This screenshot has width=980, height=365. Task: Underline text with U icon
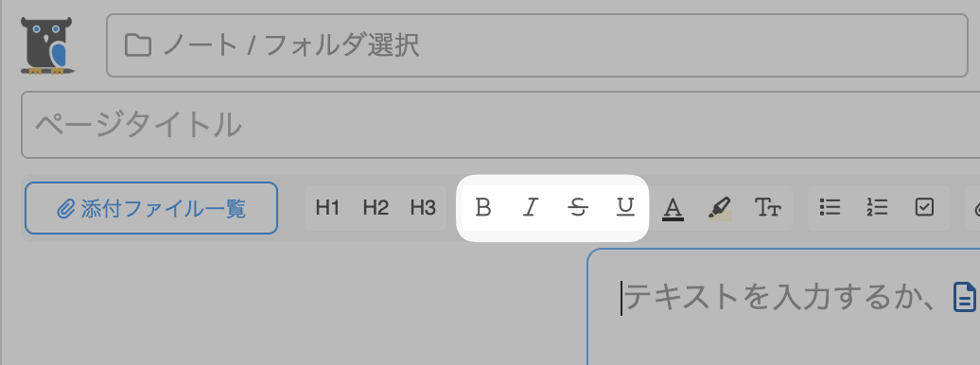pyautogui.click(x=625, y=207)
